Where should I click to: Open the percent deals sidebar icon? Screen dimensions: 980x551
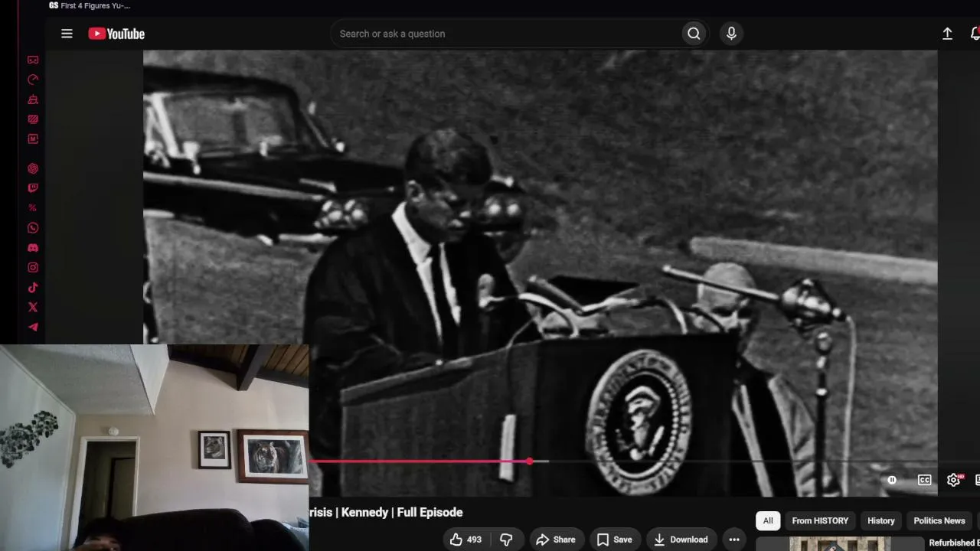[x=33, y=208]
